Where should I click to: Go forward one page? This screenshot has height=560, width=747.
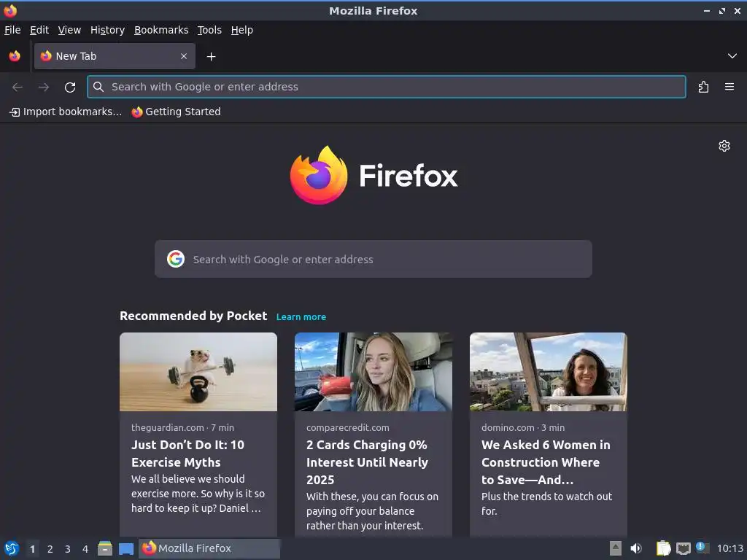click(x=44, y=87)
